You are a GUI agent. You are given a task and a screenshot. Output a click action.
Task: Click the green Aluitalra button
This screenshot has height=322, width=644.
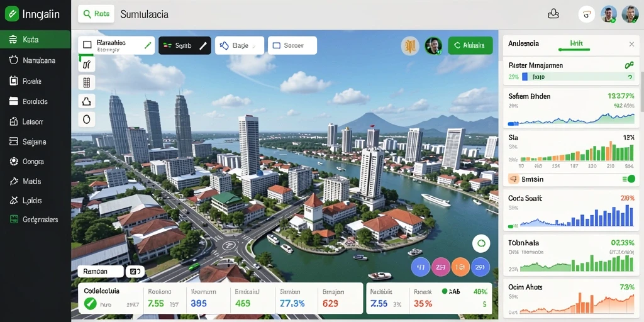click(x=470, y=45)
